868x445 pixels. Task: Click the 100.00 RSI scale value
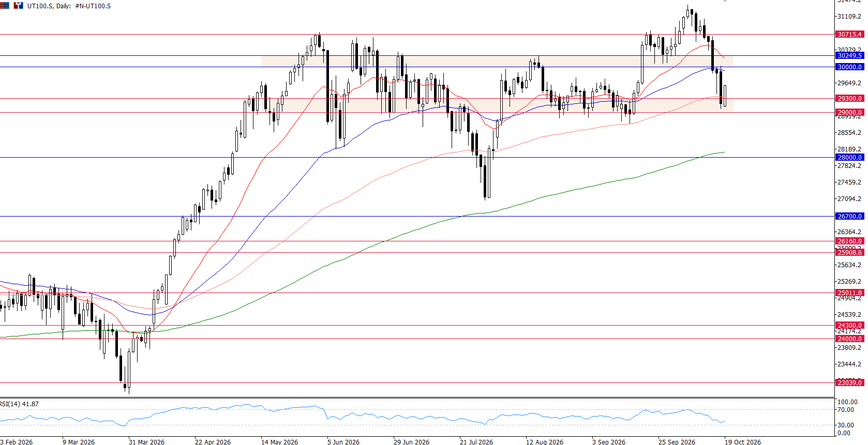tap(847, 402)
